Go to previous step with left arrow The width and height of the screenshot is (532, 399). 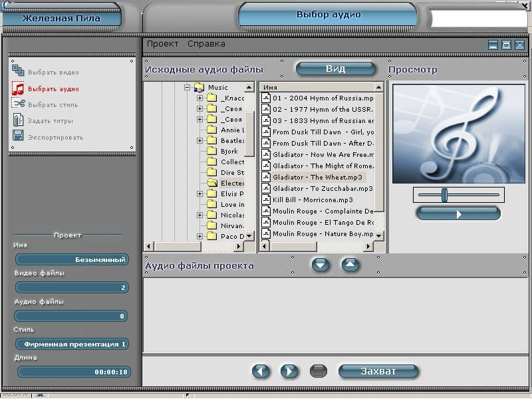(261, 371)
